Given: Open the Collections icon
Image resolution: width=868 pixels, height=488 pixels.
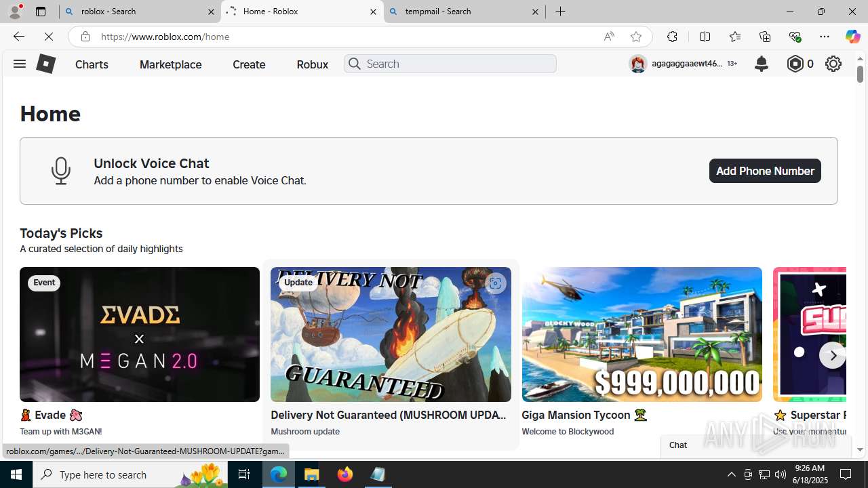Looking at the screenshot, I should [764, 37].
